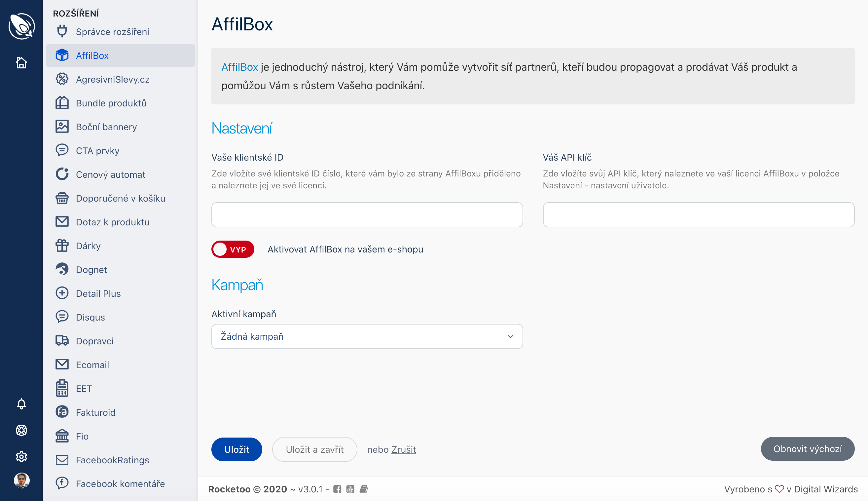
Task: Click the Doporučené v košíku basket icon
Action: [62, 198]
